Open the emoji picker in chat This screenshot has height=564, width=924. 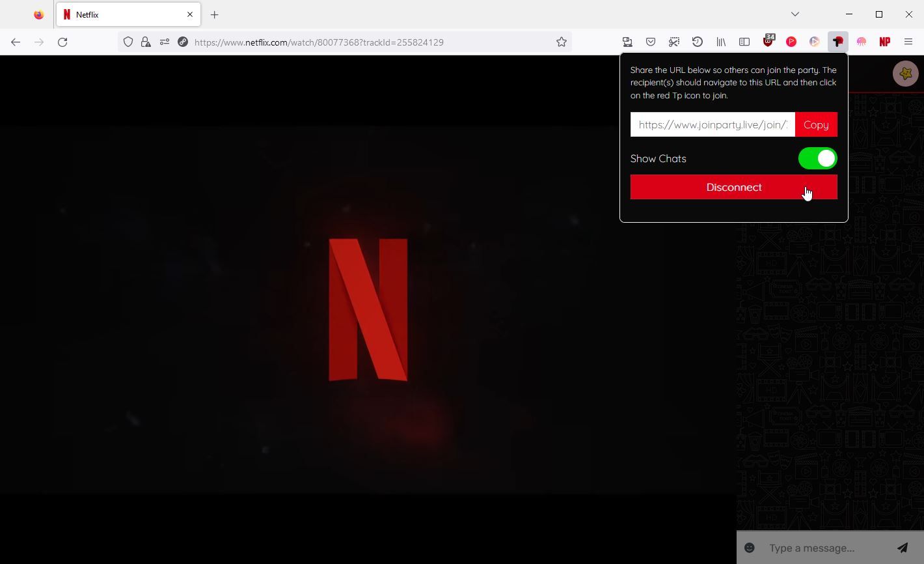pos(750,548)
